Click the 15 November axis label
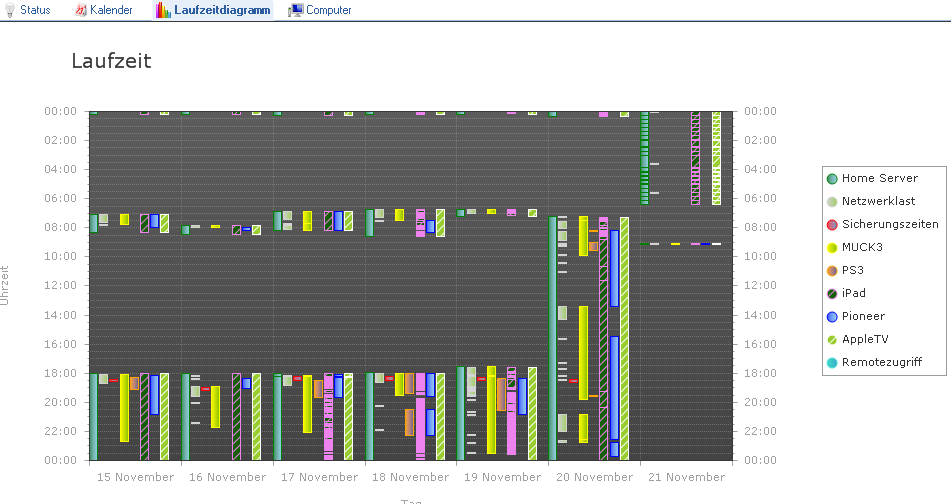Viewport: 951px width, 504px height. 135,477
